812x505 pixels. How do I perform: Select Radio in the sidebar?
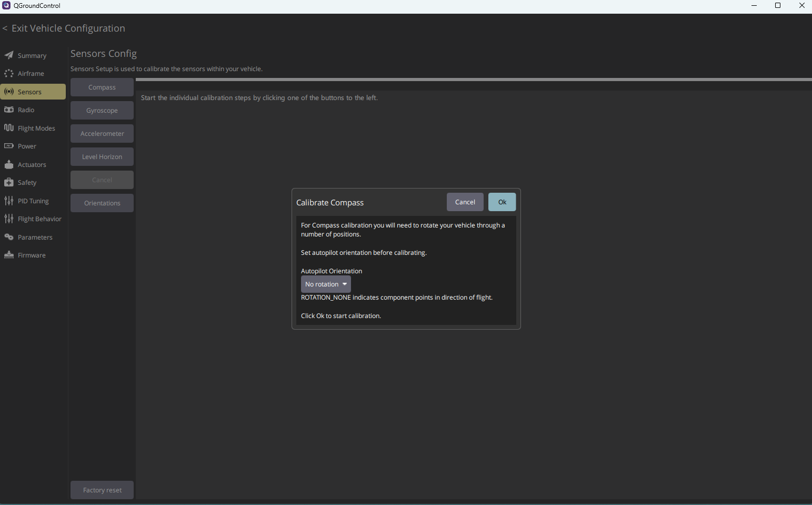tap(33, 110)
